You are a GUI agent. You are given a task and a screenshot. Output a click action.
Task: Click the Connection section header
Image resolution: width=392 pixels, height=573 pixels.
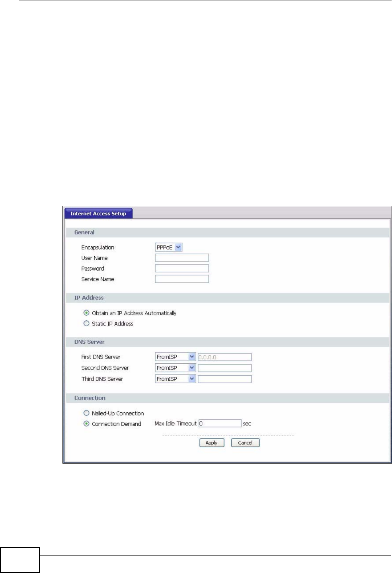228,398
